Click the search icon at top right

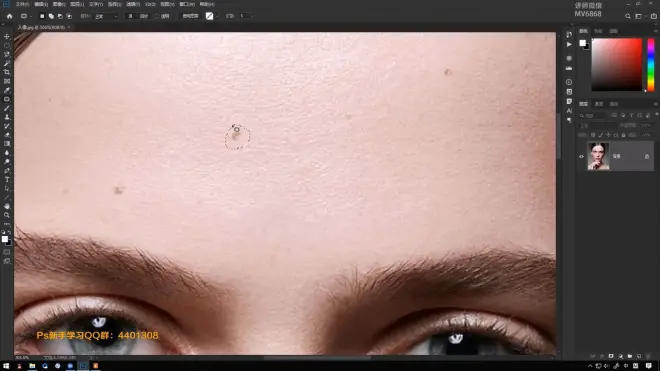pos(628,16)
